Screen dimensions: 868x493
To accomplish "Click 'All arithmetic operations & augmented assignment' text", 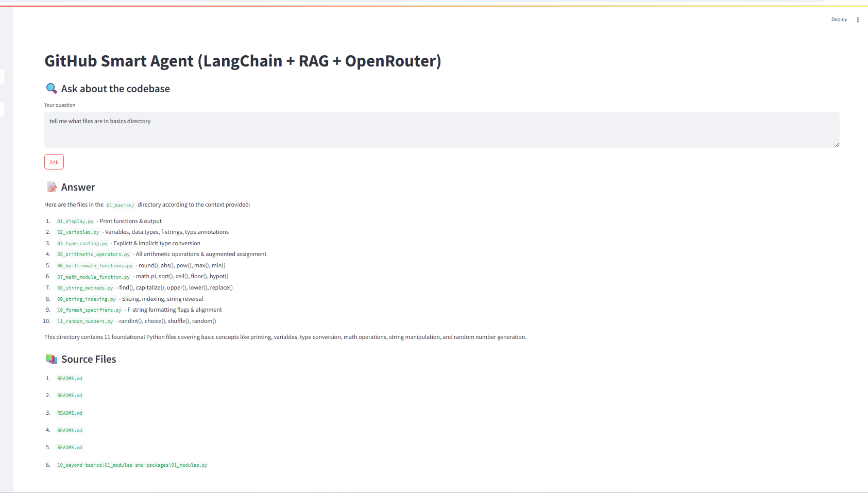I will pos(201,254).
